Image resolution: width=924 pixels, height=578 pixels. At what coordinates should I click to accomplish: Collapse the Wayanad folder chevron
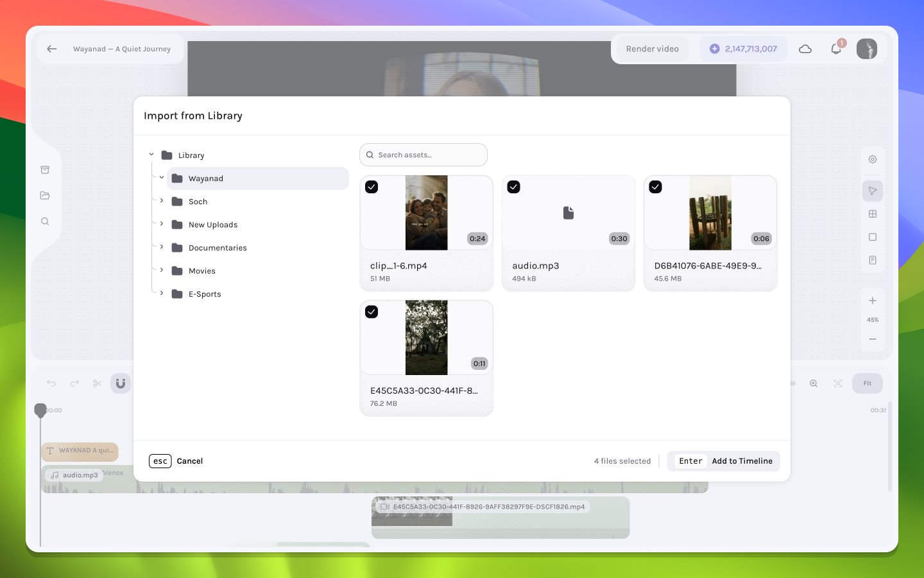coord(162,178)
